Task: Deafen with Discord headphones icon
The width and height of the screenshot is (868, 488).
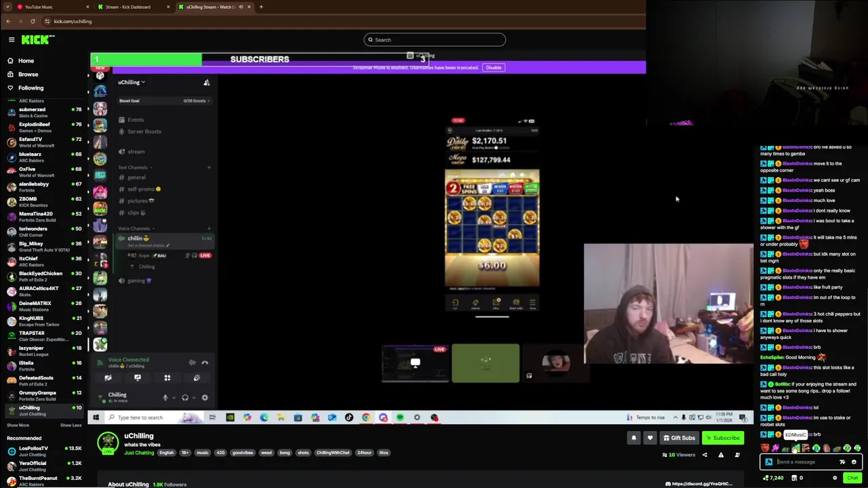Action: (x=185, y=398)
